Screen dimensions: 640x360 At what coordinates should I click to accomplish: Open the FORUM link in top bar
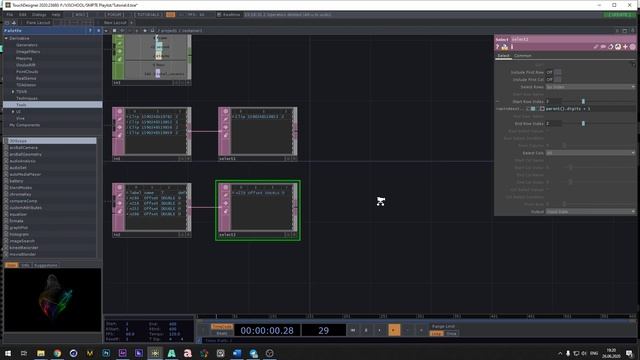tap(114, 15)
